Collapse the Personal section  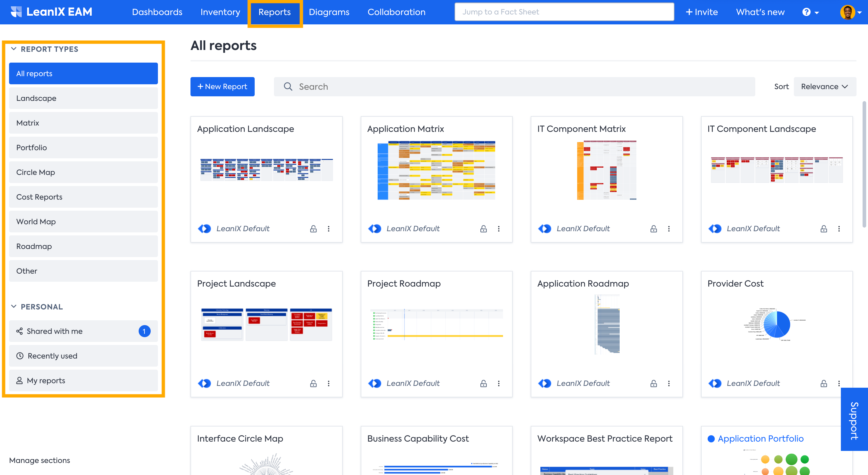pos(14,306)
